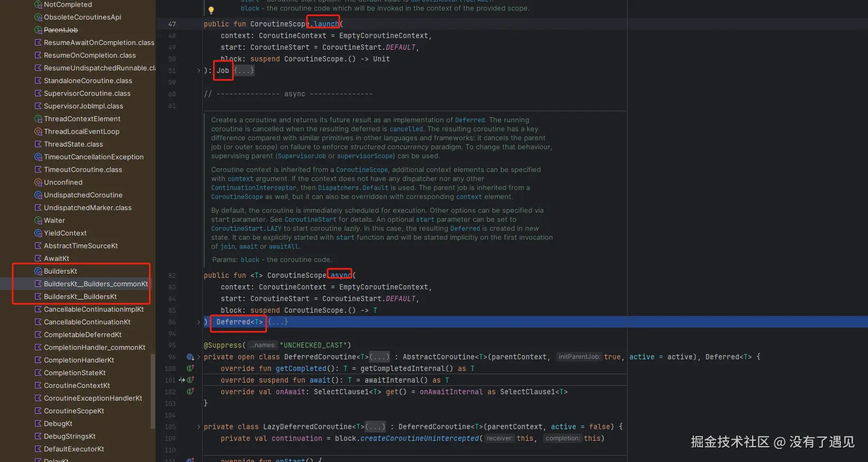Click the getCompleted function name on line 100
Screen dimensions: 868x462
pyautogui.click(x=301, y=368)
